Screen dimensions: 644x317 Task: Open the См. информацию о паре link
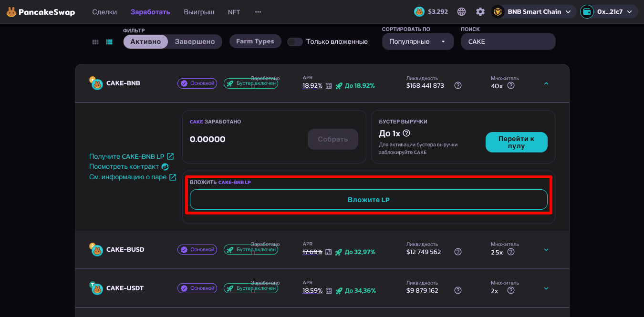point(133,177)
